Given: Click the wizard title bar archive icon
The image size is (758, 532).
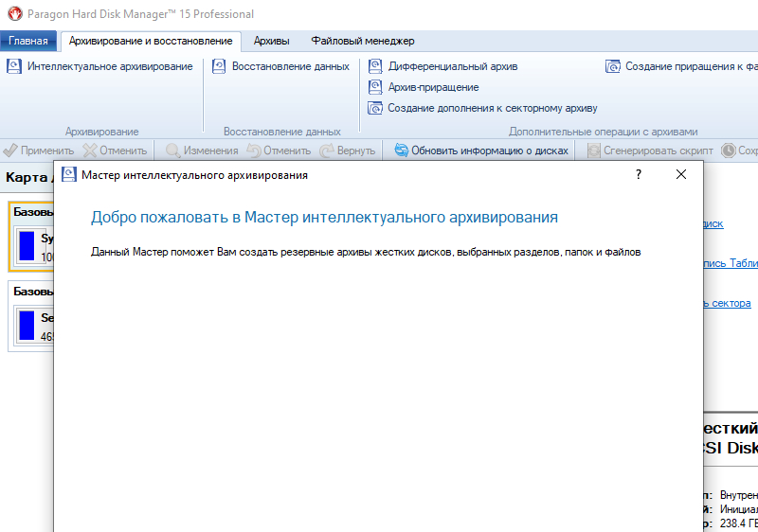Looking at the screenshot, I should tap(69, 175).
